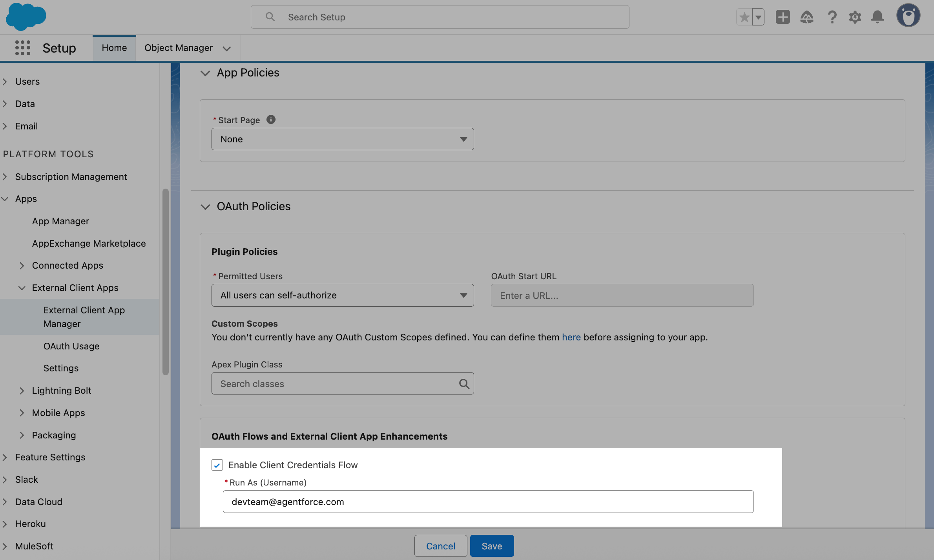
Task: Collapse the OAuth Policies section
Action: [x=205, y=207]
